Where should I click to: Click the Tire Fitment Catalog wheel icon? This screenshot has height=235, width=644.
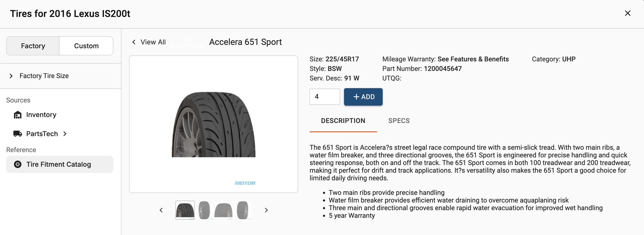[17, 164]
